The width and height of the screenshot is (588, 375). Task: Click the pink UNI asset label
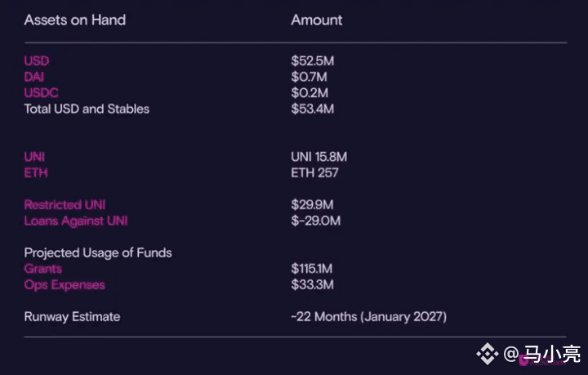(34, 157)
